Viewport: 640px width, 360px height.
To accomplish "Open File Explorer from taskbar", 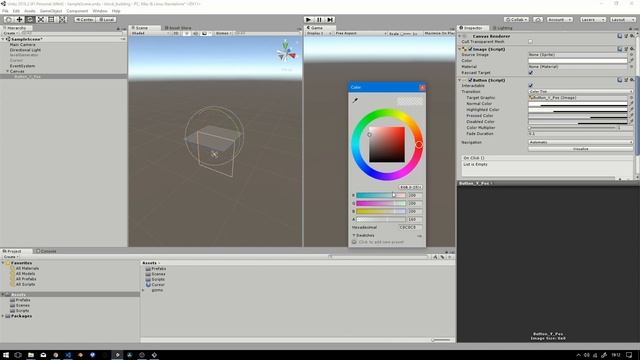I will [x=31, y=355].
